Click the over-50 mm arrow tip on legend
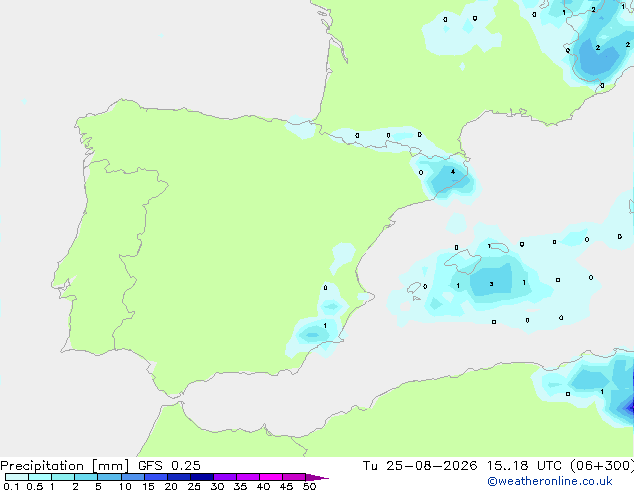 click(317, 477)
